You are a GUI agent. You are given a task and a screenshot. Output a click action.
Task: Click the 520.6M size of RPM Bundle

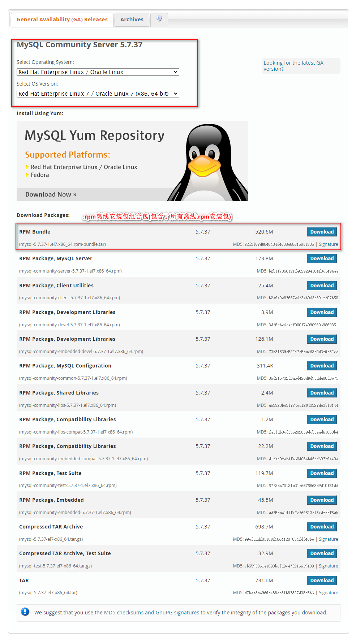[x=264, y=232]
